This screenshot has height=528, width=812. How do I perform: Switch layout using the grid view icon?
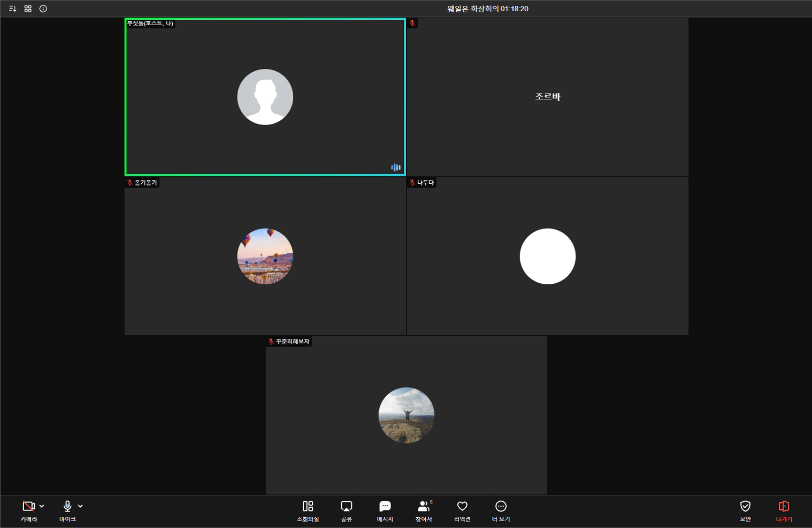[28, 9]
